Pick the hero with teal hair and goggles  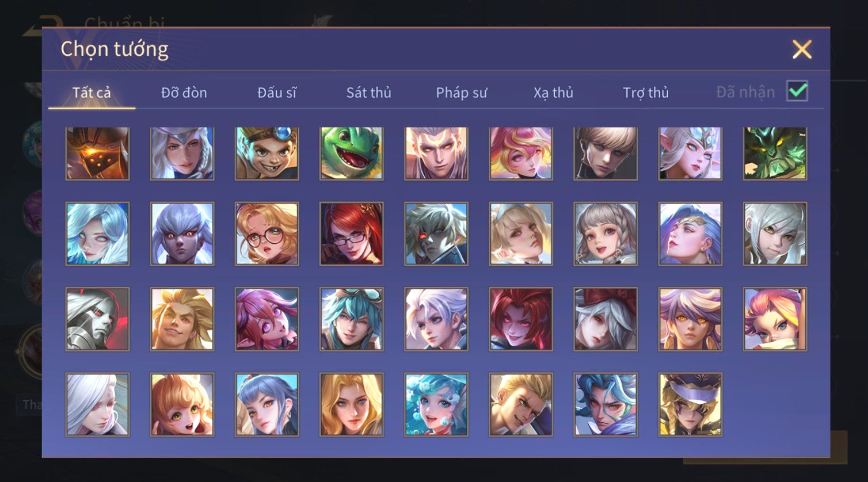click(x=352, y=319)
